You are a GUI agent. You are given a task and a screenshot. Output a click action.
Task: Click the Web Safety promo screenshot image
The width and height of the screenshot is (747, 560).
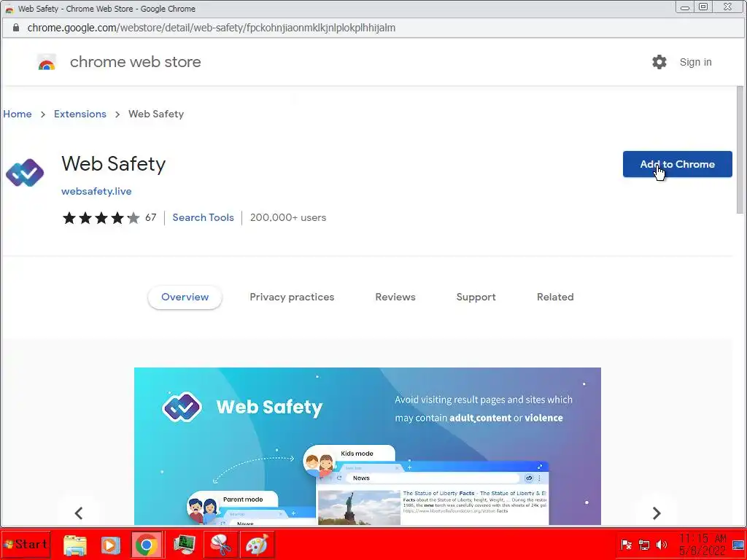[368, 446]
